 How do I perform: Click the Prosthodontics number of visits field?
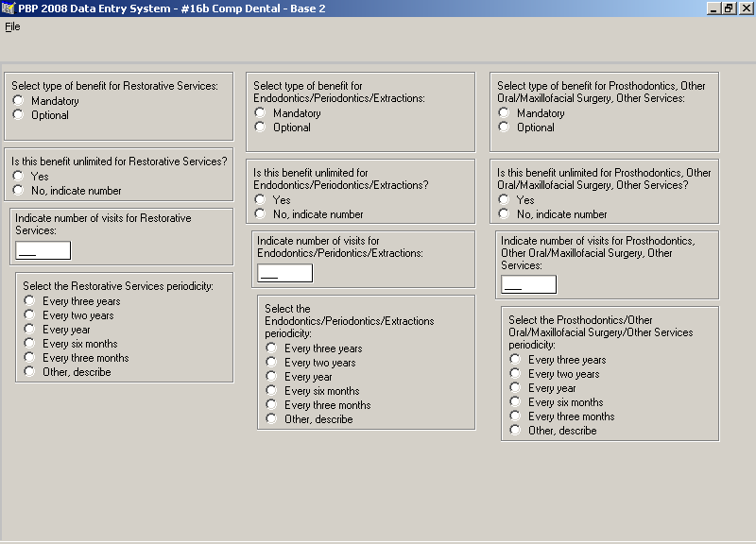click(528, 284)
